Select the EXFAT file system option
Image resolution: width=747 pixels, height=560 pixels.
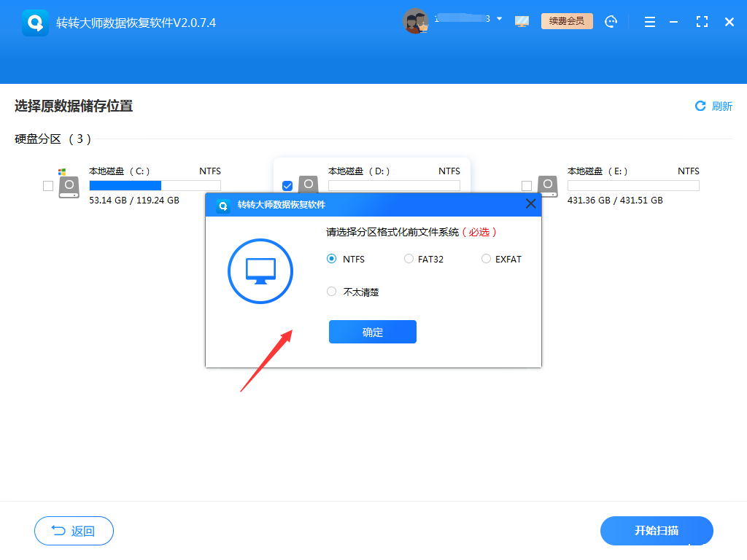pos(486,259)
